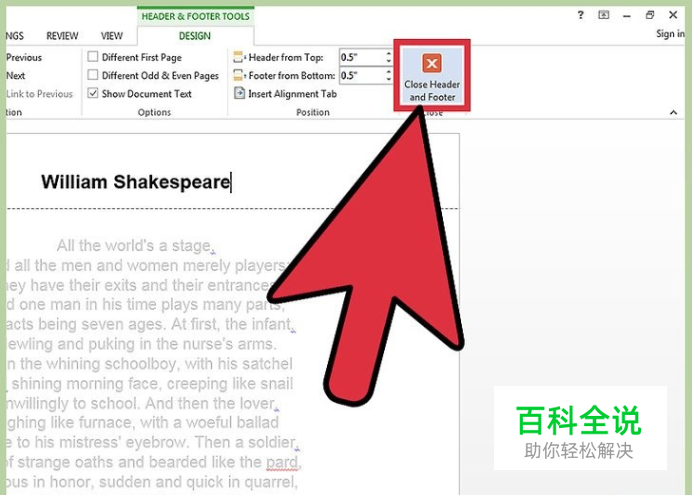Click the Header from Top icon
Screen dimensions: 692x495
(238, 57)
